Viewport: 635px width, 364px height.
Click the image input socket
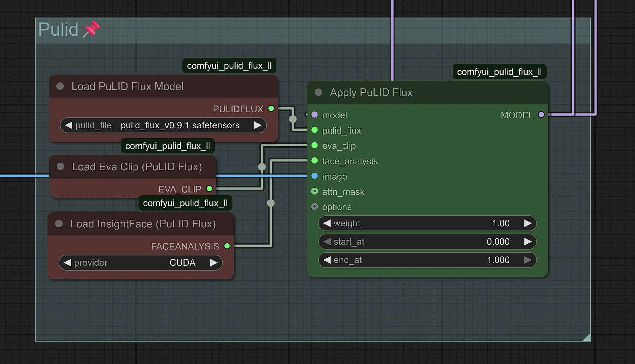tap(314, 176)
